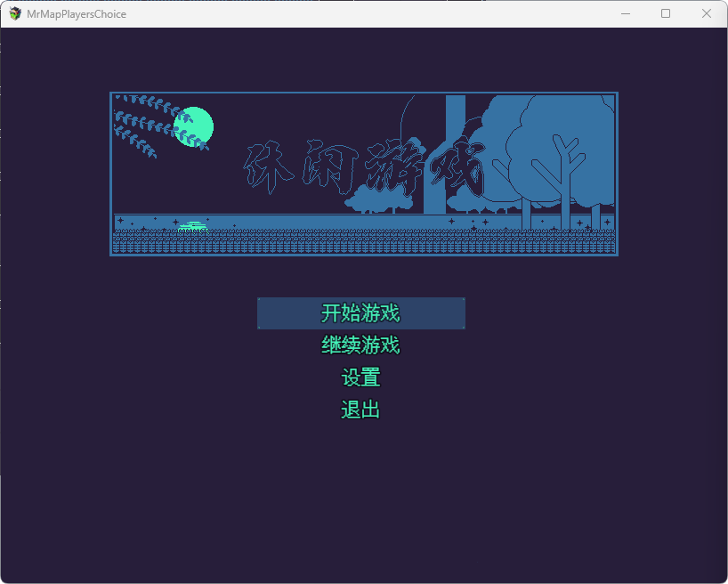Close the MrMapPlayersChoice window

[x=706, y=14]
